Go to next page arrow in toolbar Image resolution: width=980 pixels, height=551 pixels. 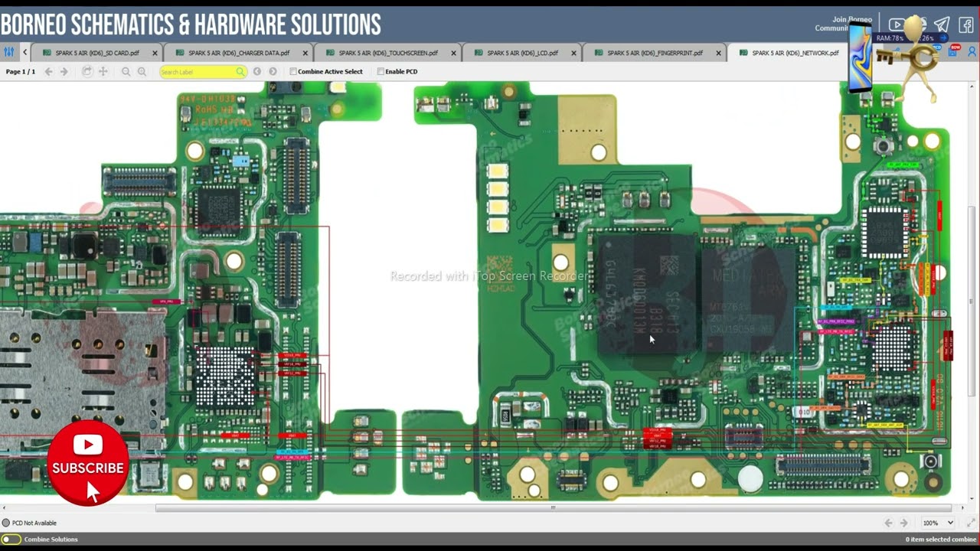64,71
